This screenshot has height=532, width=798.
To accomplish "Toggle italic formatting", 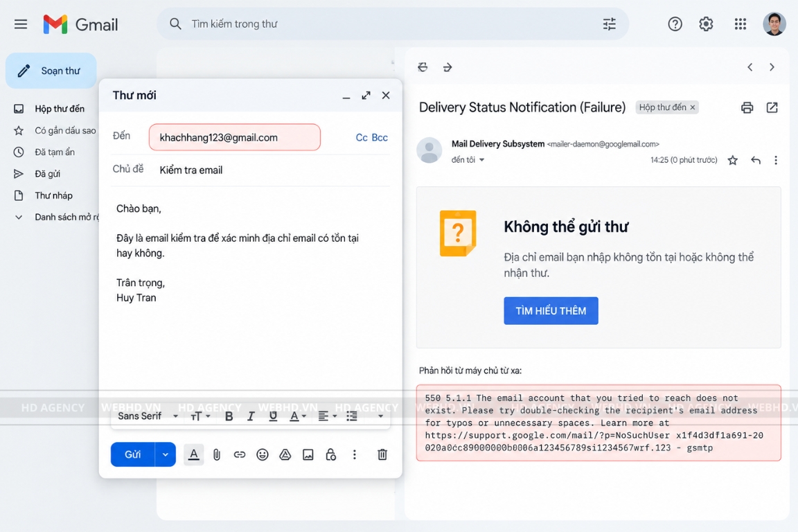I will point(250,416).
